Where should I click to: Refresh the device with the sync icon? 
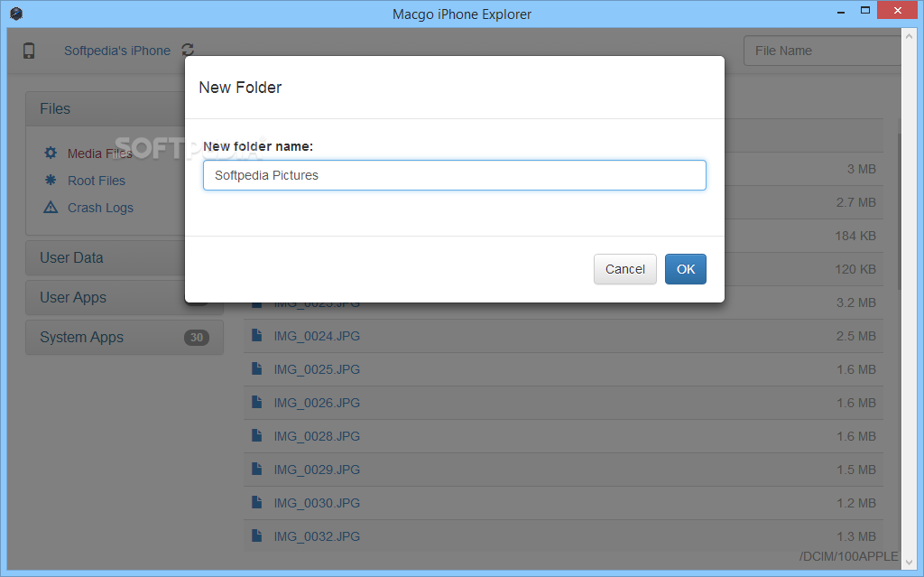point(188,51)
